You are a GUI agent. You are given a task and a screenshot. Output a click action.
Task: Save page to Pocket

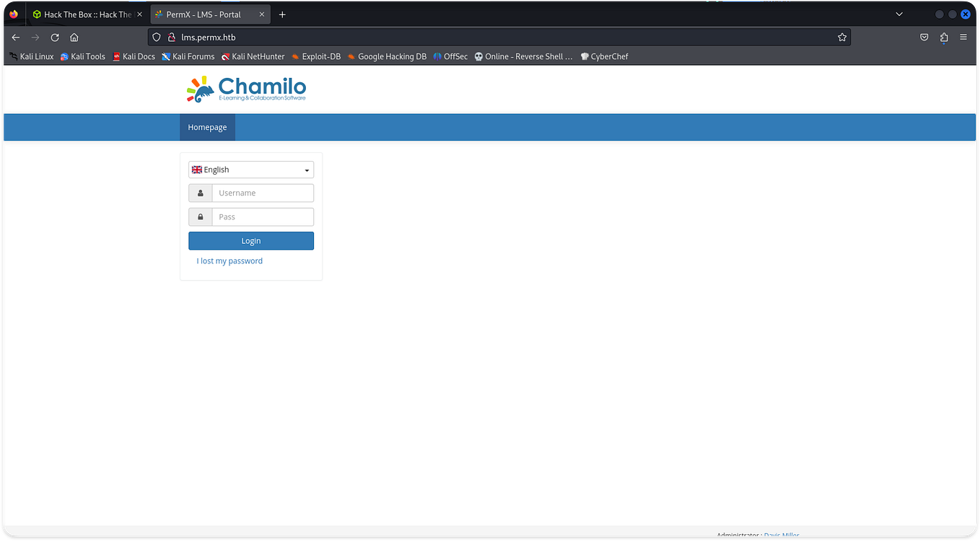pyautogui.click(x=924, y=37)
